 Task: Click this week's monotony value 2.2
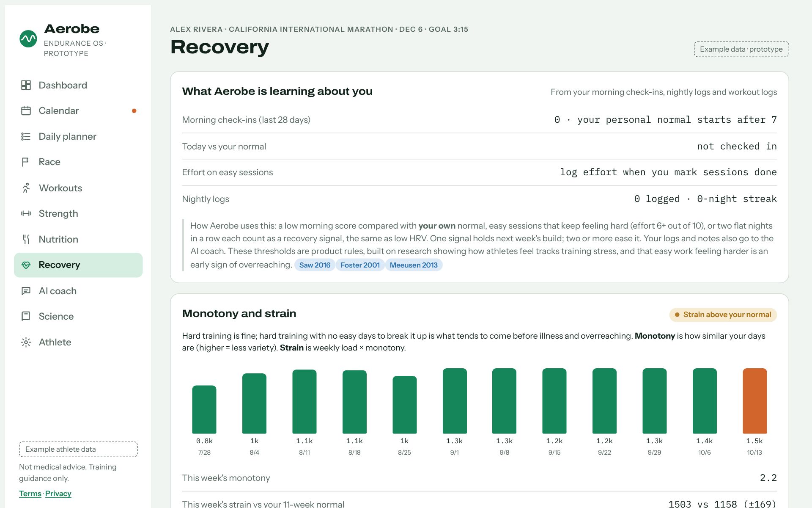coord(768,478)
